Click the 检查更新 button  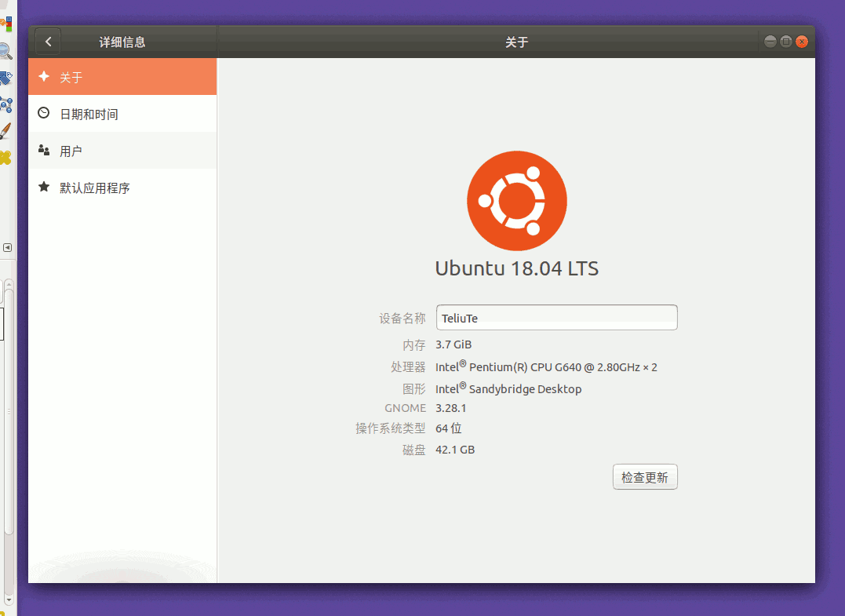point(645,477)
